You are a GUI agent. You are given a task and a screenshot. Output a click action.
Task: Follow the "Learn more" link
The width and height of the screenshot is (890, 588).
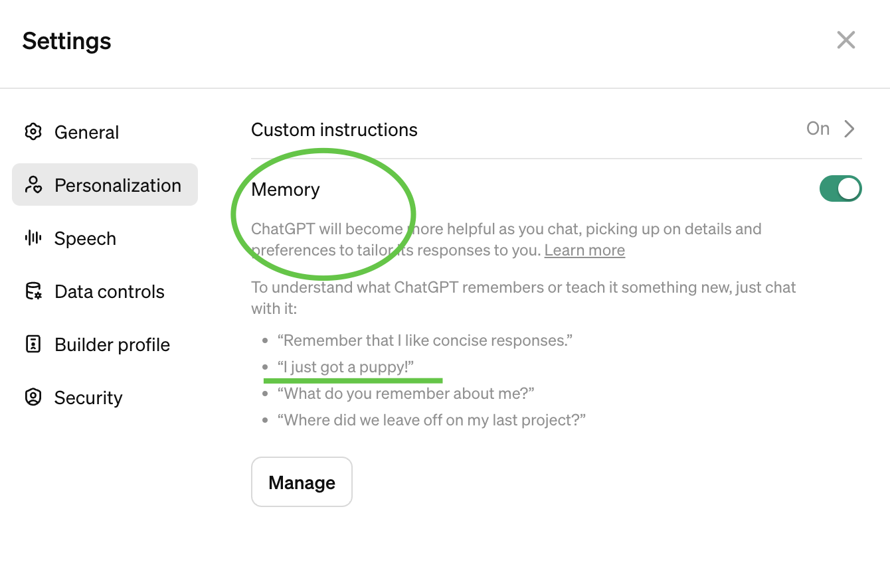click(x=584, y=250)
